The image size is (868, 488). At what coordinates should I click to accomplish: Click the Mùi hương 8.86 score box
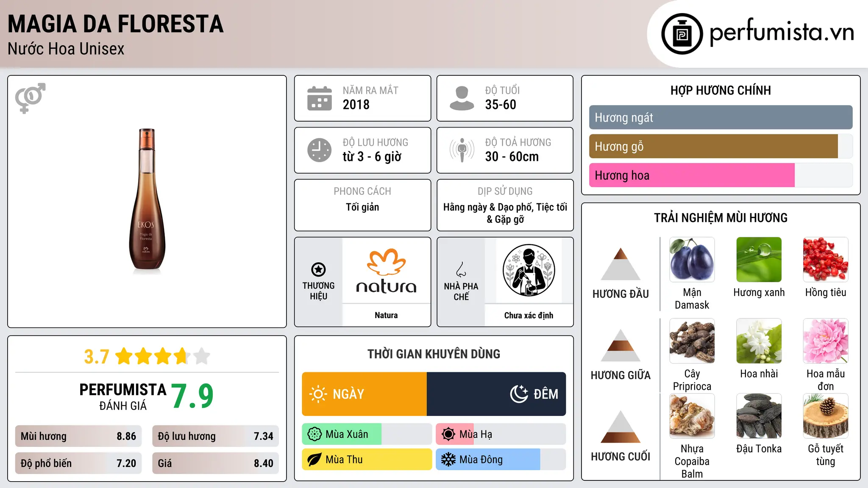click(78, 436)
